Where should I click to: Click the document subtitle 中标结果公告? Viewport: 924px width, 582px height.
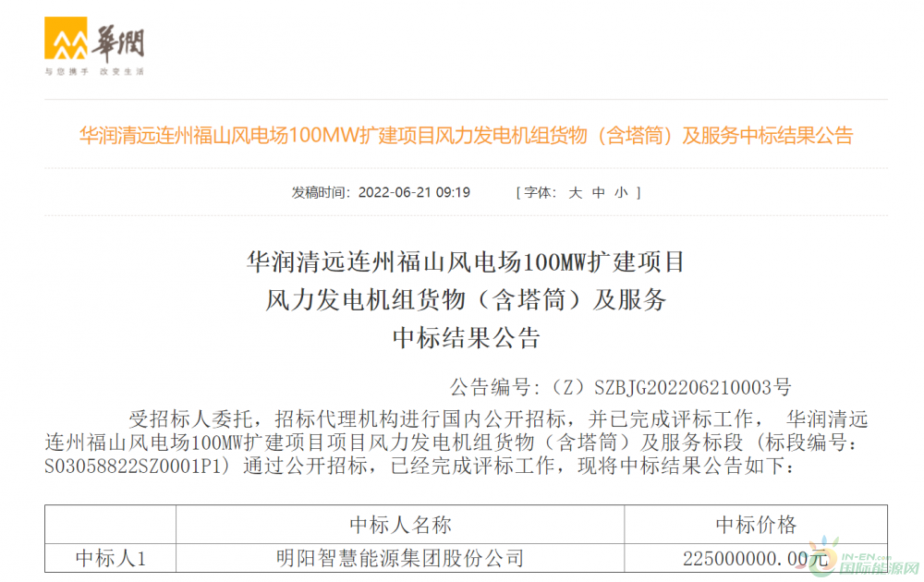466,338
